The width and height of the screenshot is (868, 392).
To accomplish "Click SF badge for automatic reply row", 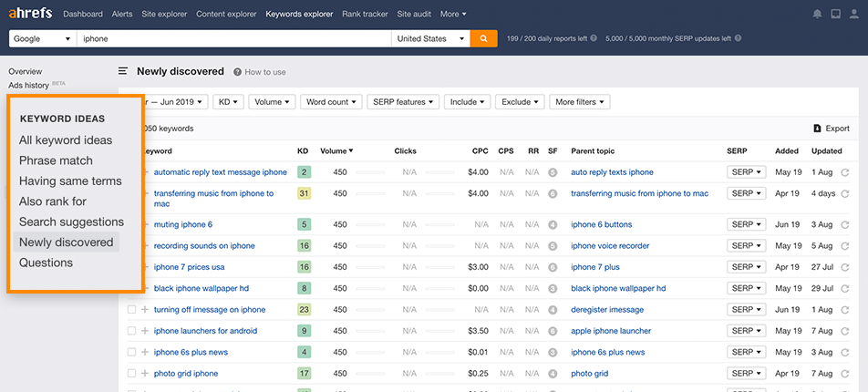I will [552, 172].
